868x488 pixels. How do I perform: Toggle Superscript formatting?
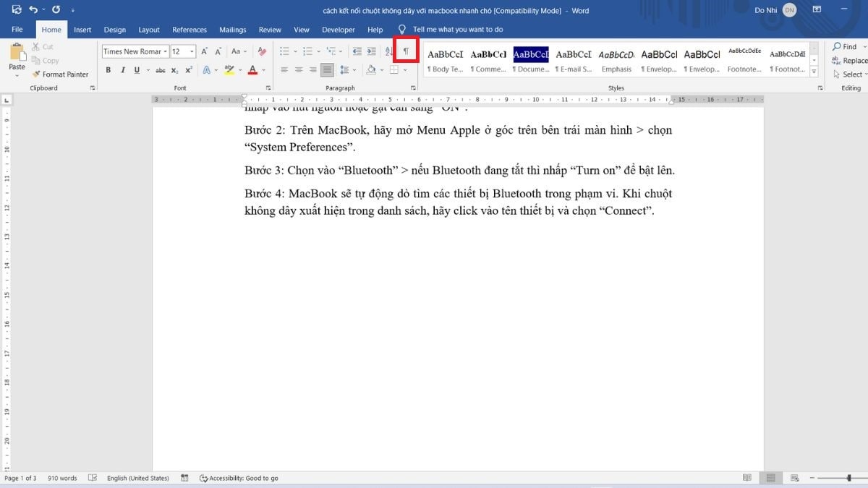(x=189, y=70)
